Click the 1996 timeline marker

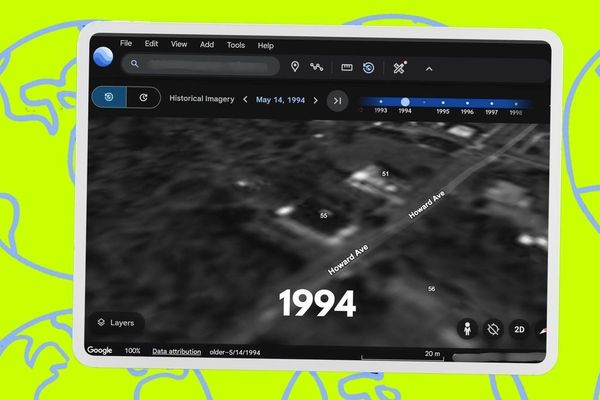pyautogui.click(x=467, y=103)
